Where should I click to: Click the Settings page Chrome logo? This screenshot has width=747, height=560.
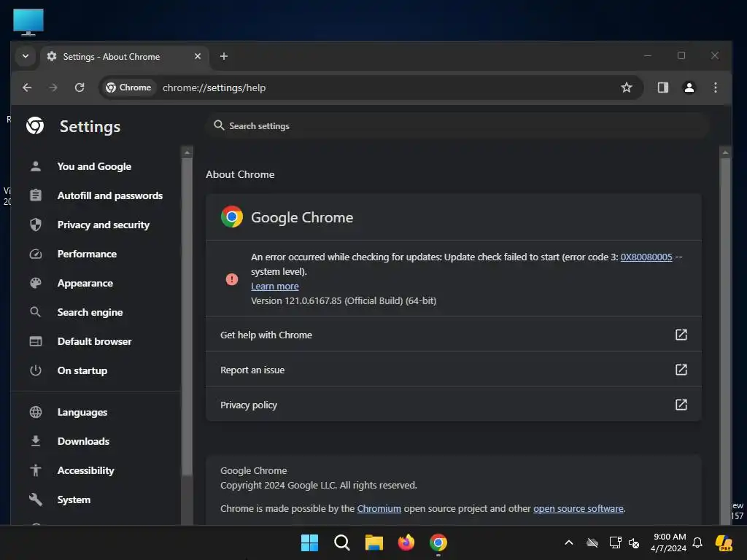tap(35, 125)
